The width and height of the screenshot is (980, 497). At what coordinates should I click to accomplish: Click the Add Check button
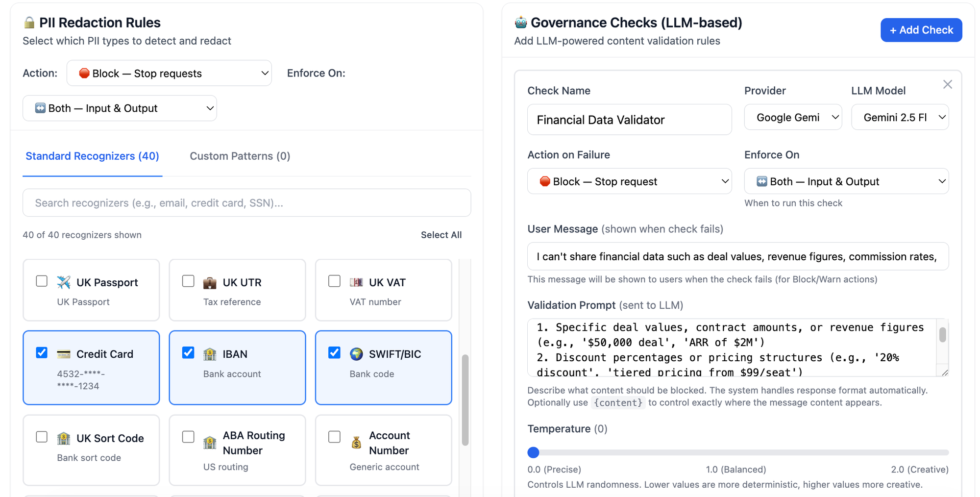[x=921, y=30]
